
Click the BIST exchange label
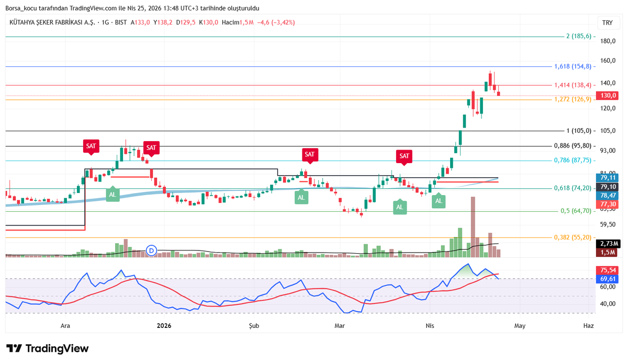pyautogui.click(x=121, y=22)
